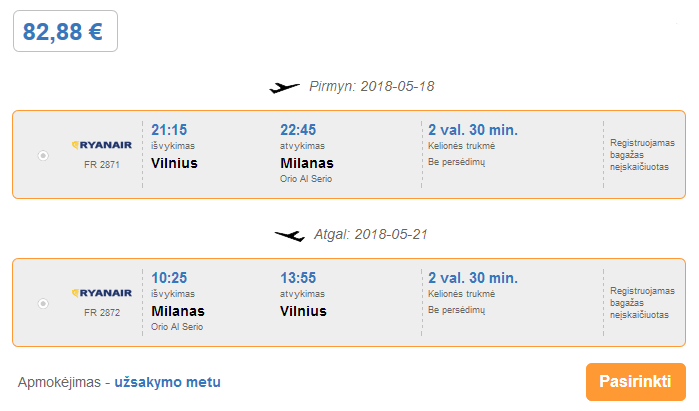Select the return FR 2872 flight radio button
The image size is (699, 411).
tap(43, 304)
